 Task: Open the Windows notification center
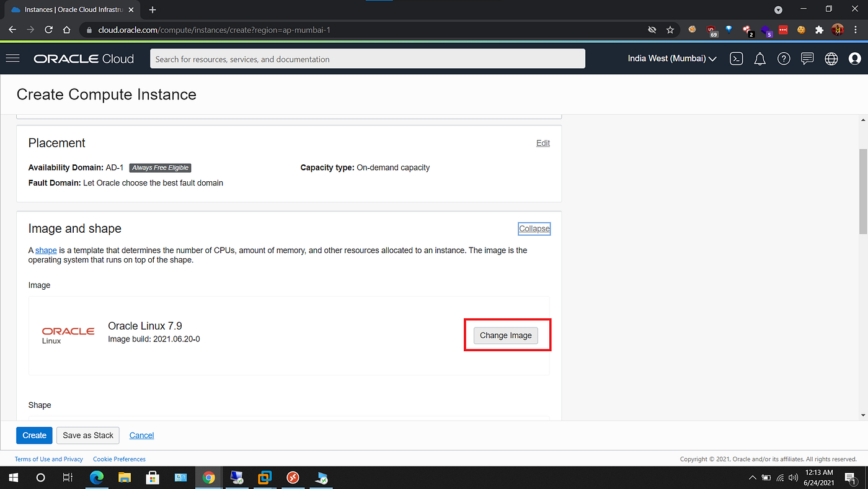pyautogui.click(x=849, y=478)
